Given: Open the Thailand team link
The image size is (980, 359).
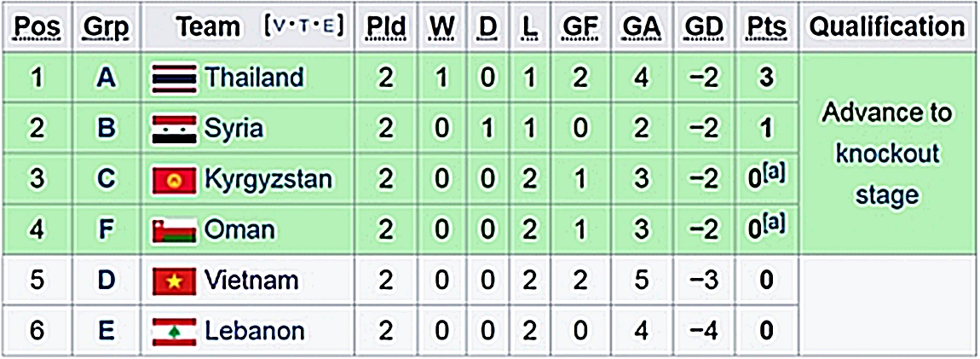Looking at the screenshot, I should pyautogui.click(x=254, y=78).
